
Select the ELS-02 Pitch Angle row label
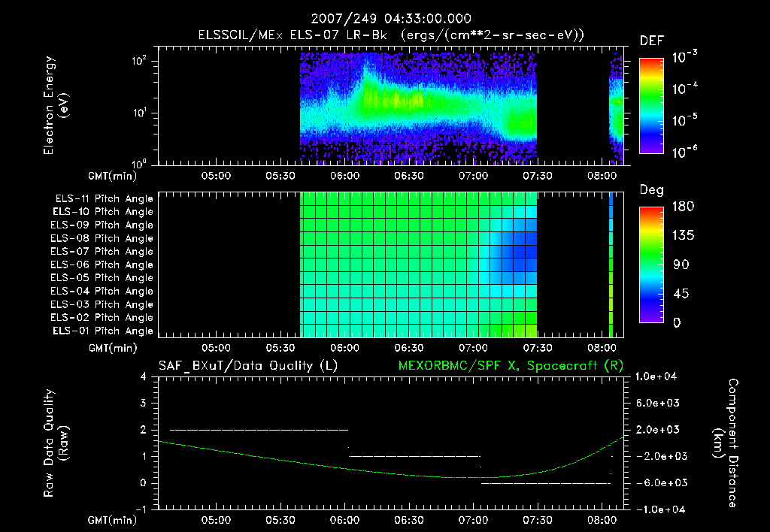[102, 318]
